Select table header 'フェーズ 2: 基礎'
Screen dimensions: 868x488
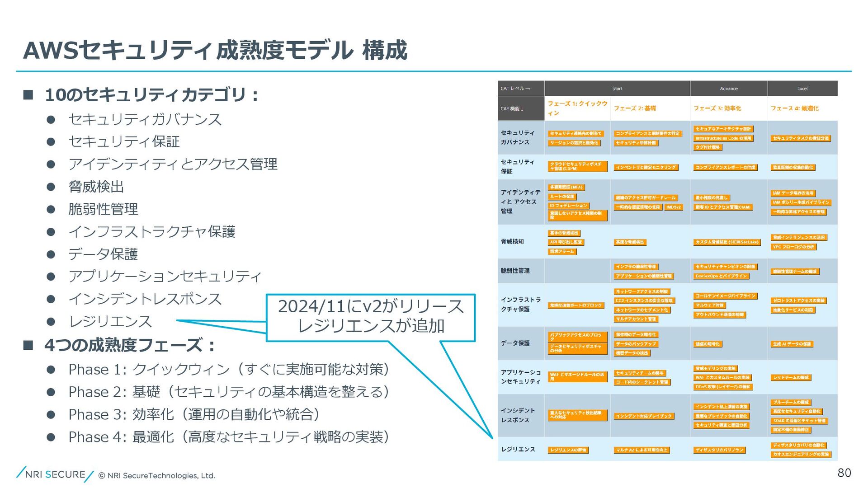[x=634, y=108]
